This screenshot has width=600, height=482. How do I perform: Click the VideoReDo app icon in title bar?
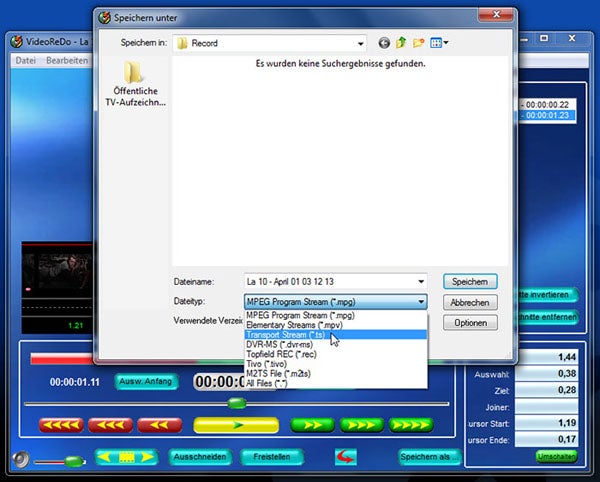pyautogui.click(x=16, y=41)
